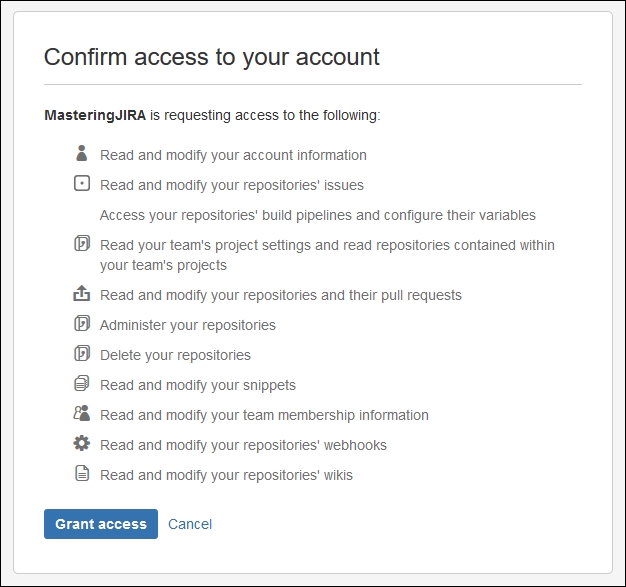Click the gear icon beside repositories' webhooks
The height and width of the screenshot is (587, 626).
tap(81, 443)
